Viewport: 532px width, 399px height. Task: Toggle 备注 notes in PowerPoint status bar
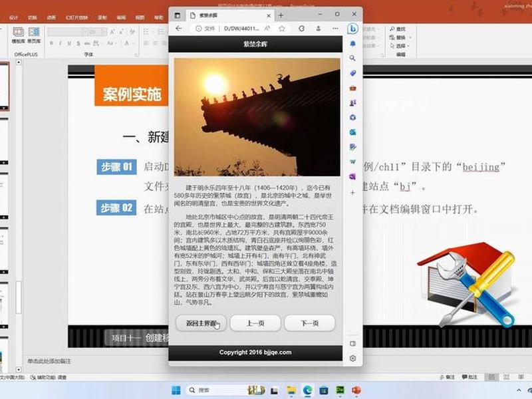click(x=447, y=377)
